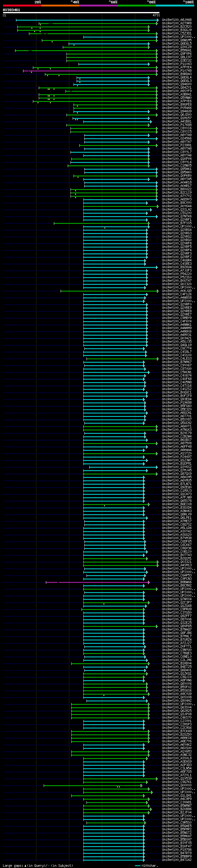This screenshot has width=197, height=868.
Task: Select hit label UniRef100_P23981
Action: click(x=177, y=145)
